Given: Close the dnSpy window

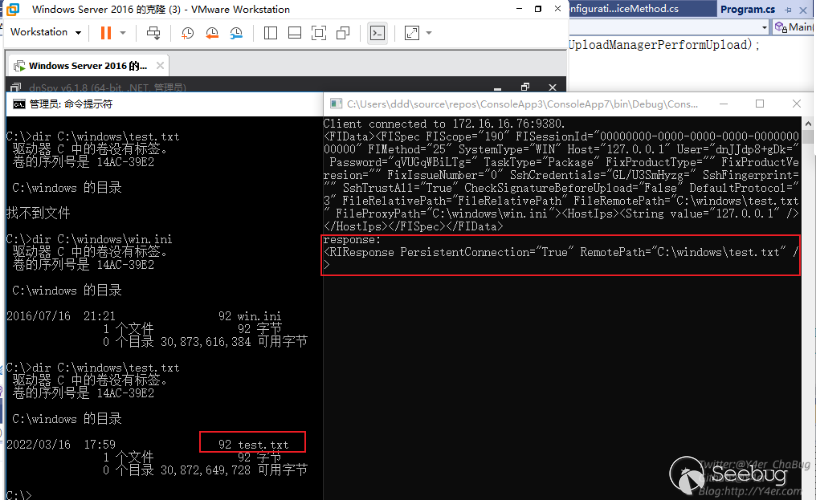Looking at the screenshot, I should [x=552, y=87].
